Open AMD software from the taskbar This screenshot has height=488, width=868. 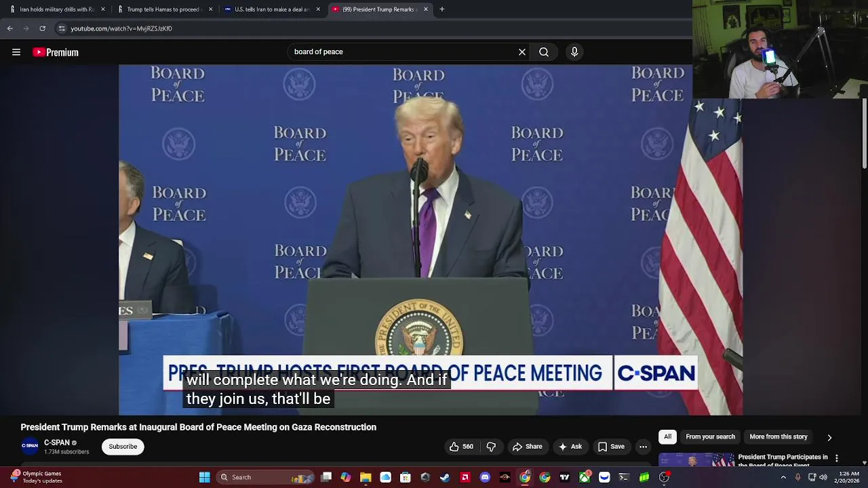click(x=465, y=477)
